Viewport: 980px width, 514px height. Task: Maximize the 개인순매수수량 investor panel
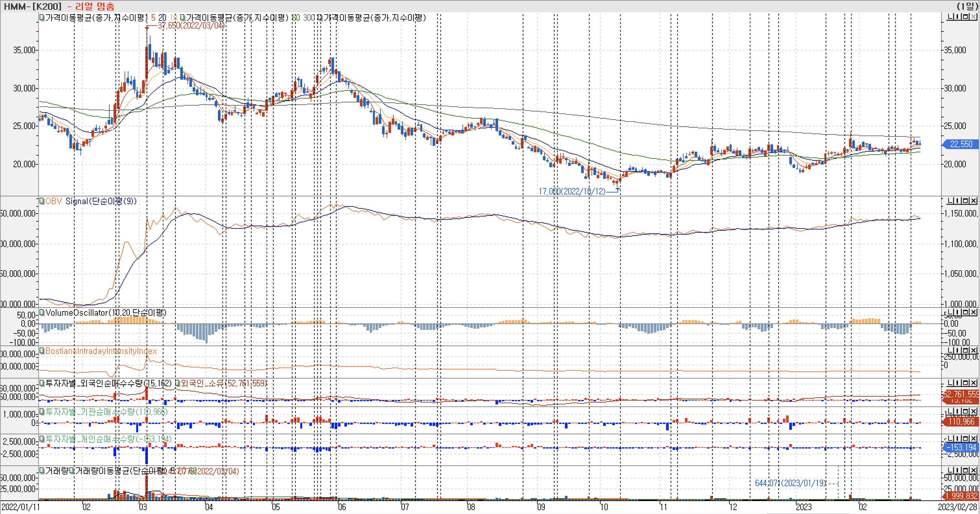965,438
